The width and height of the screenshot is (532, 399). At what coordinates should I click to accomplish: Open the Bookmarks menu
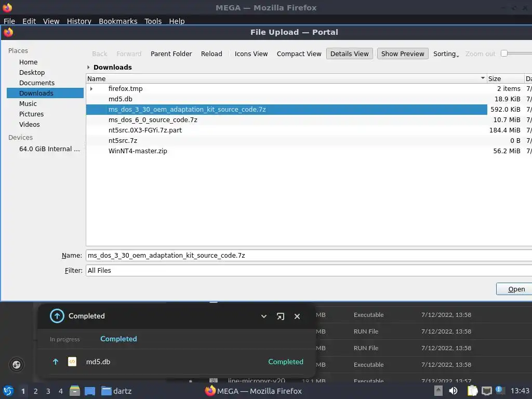(118, 21)
